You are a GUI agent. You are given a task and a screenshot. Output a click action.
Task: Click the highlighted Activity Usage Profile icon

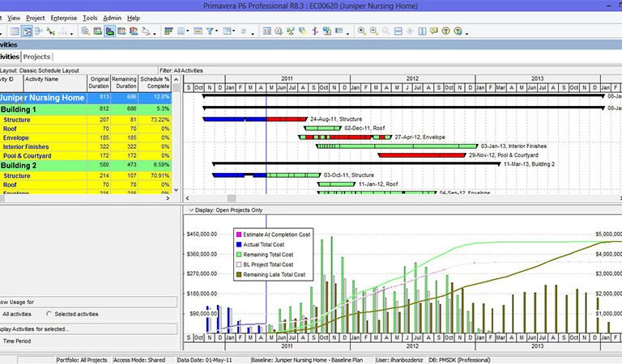tap(110, 31)
